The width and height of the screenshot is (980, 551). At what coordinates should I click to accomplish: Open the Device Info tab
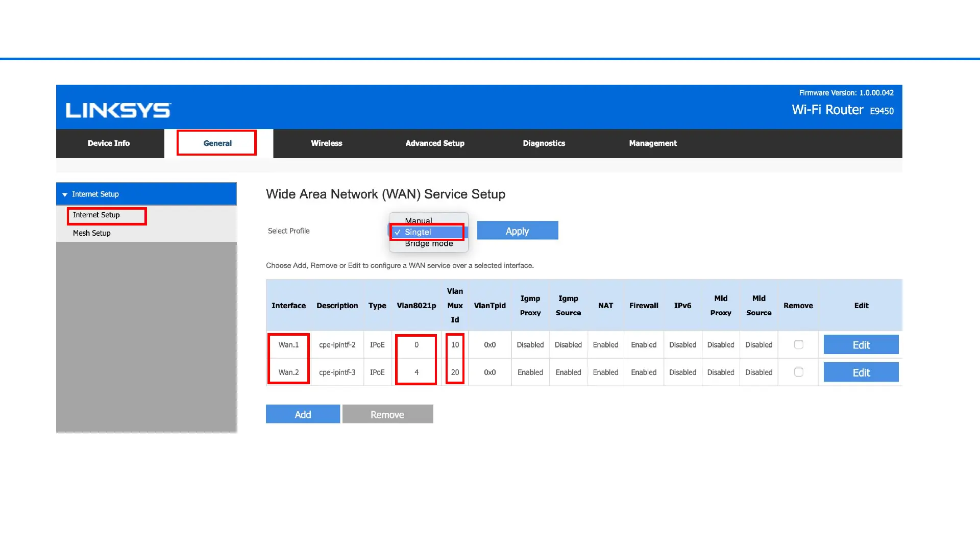pyautogui.click(x=109, y=143)
